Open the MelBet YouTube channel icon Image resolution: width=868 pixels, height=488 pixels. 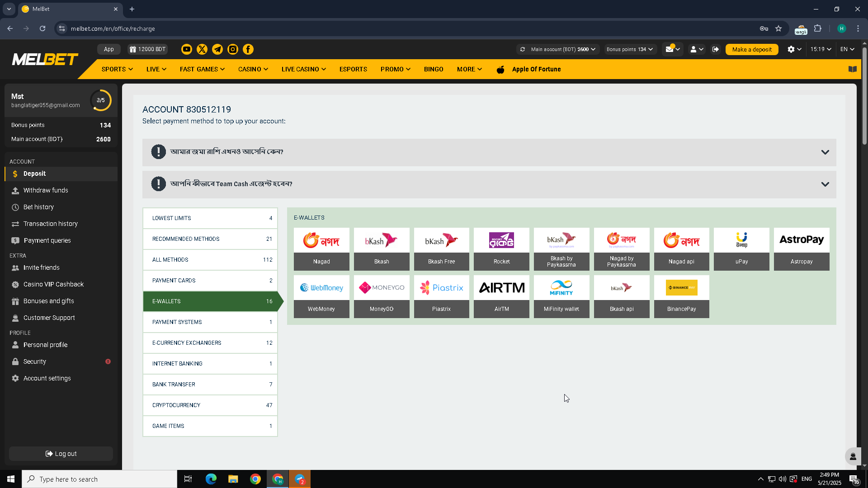[186, 49]
